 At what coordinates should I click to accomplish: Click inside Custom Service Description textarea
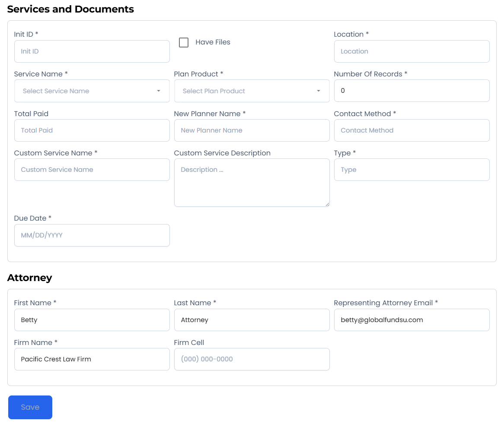252,182
